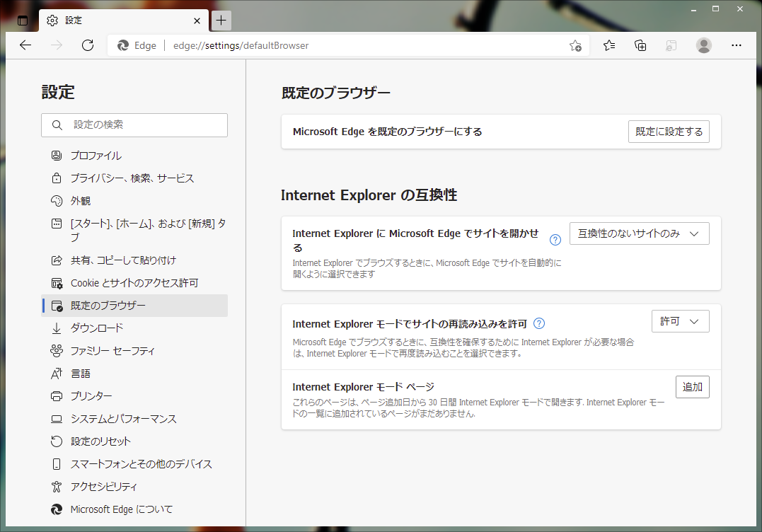Open プロファイル settings section

point(134,156)
